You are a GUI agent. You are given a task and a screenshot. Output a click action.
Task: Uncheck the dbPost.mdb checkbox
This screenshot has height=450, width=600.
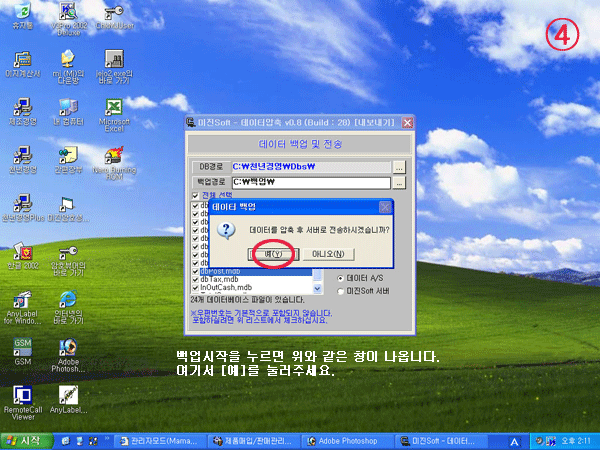pyautogui.click(x=195, y=271)
